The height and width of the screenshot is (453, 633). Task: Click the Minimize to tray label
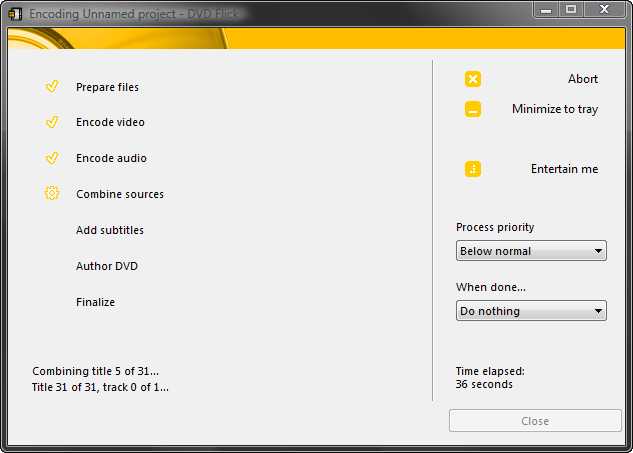tap(555, 109)
